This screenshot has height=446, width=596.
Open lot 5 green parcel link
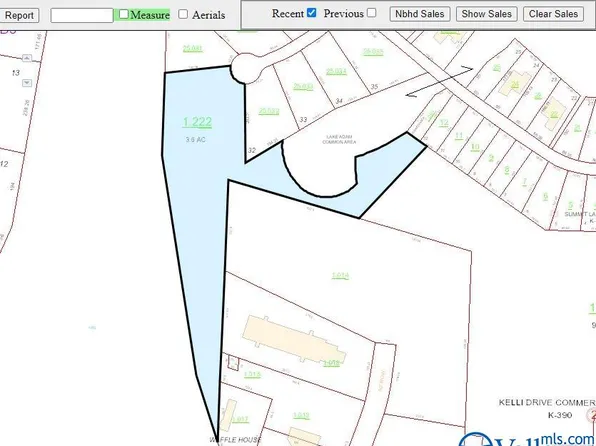(x=570, y=206)
